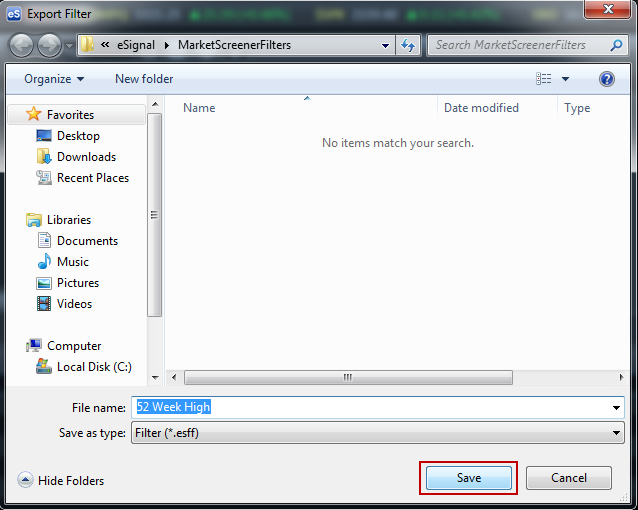Image resolution: width=638 pixels, height=510 pixels.
Task: Select Computer in navigation pane
Action: [74, 346]
